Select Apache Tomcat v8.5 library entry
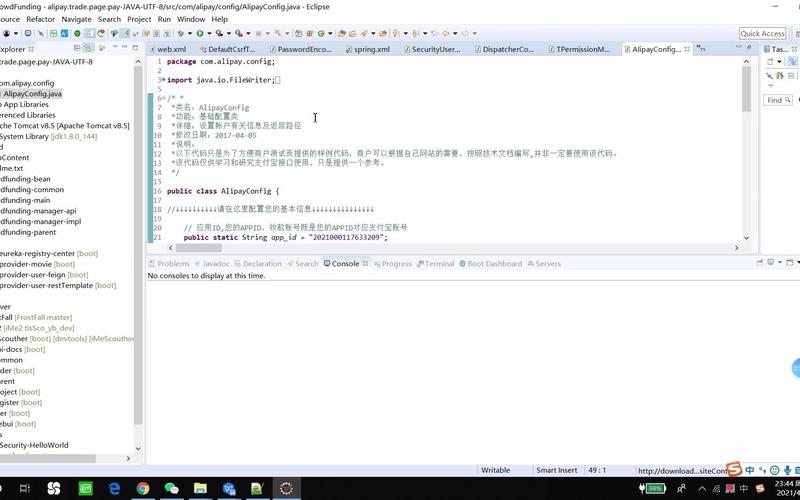 [x=65, y=126]
